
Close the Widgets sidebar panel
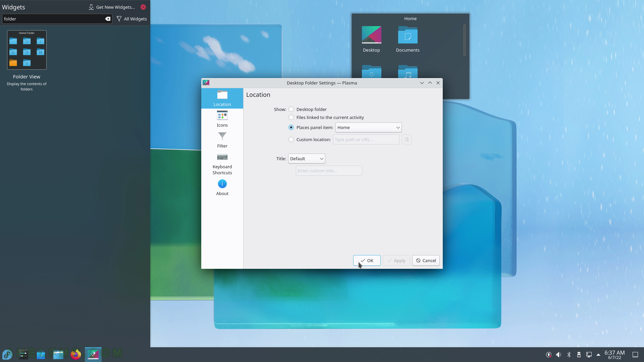(143, 7)
